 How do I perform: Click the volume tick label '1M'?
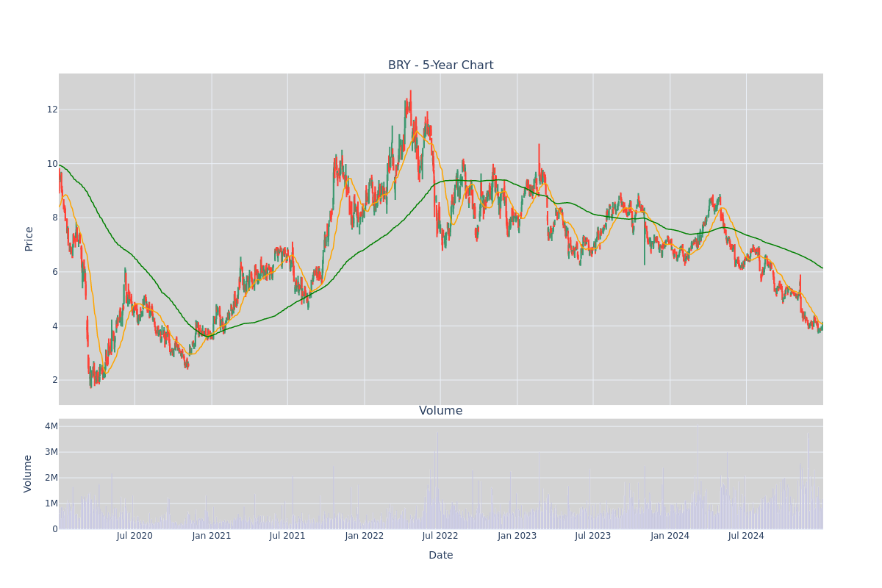[51, 503]
